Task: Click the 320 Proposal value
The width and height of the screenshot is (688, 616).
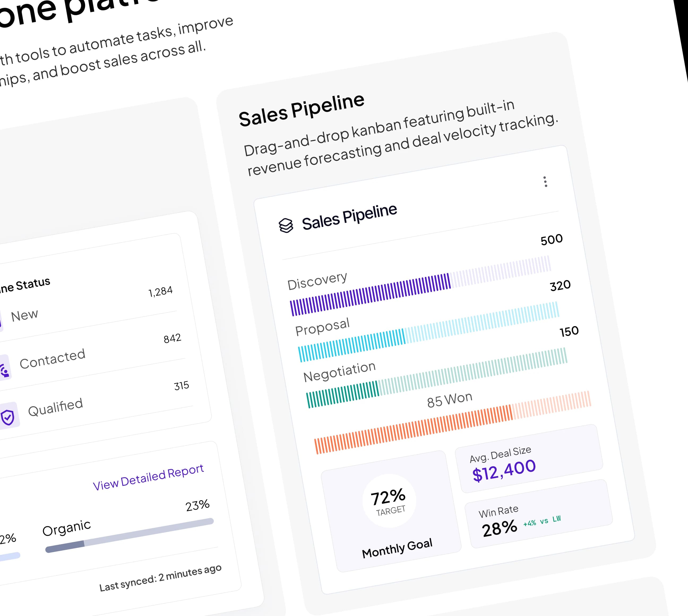Action: point(560,286)
